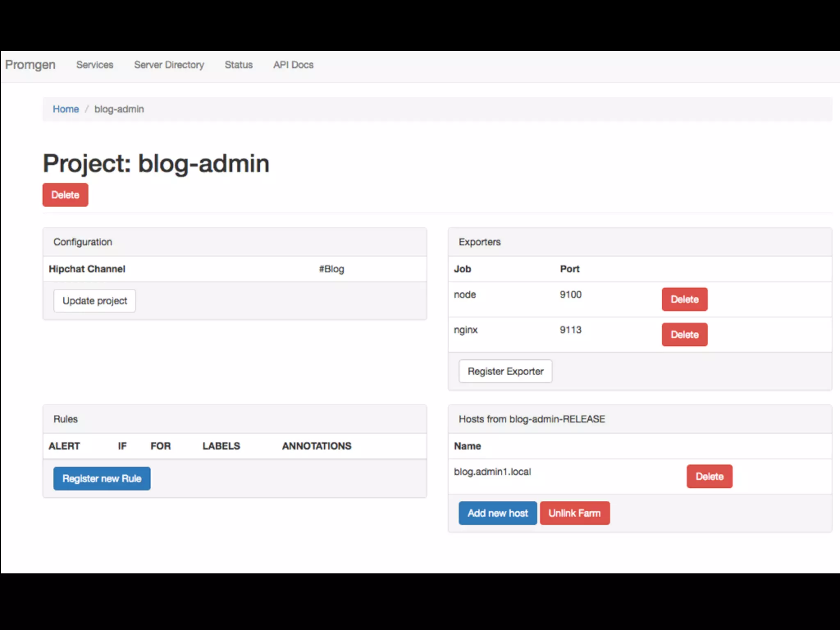Open API Docs in the navbar
Image resolution: width=840 pixels, height=630 pixels.
(x=293, y=65)
